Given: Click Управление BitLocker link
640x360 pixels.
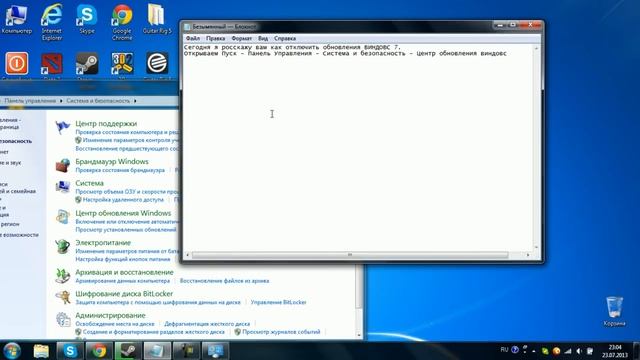Looking at the screenshot, I should (278, 302).
